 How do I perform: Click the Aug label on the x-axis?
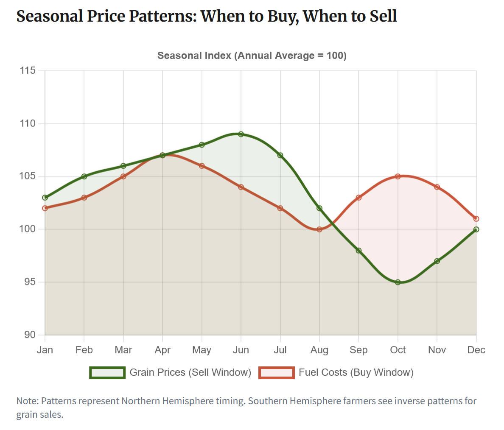pyautogui.click(x=319, y=350)
